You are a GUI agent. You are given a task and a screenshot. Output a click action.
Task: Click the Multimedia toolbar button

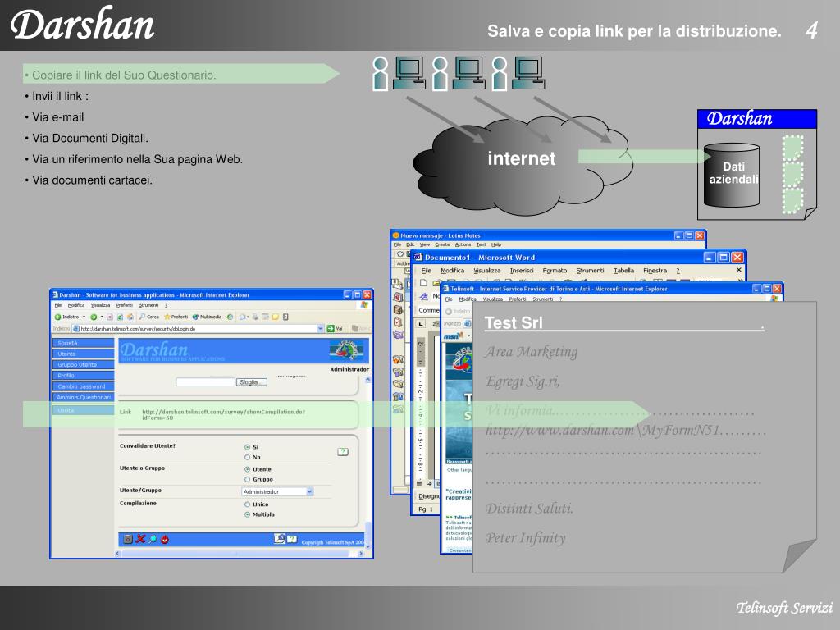coord(208,317)
